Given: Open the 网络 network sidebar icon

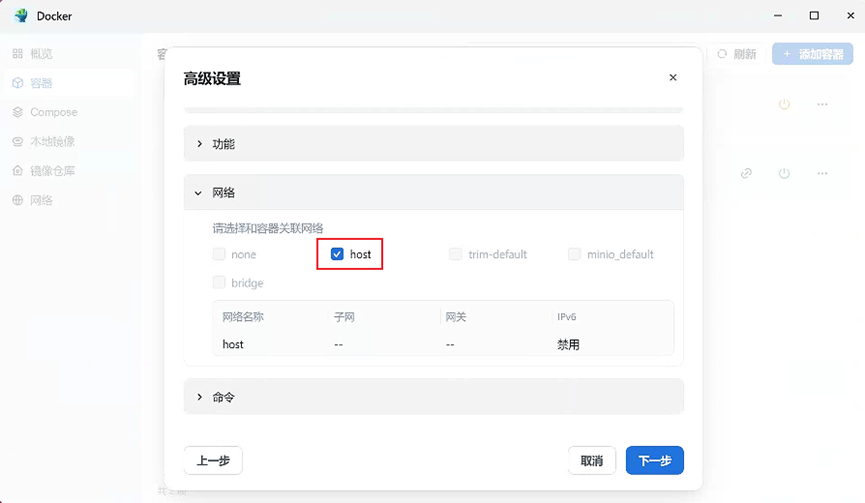Looking at the screenshot, I should pos(18,200).
